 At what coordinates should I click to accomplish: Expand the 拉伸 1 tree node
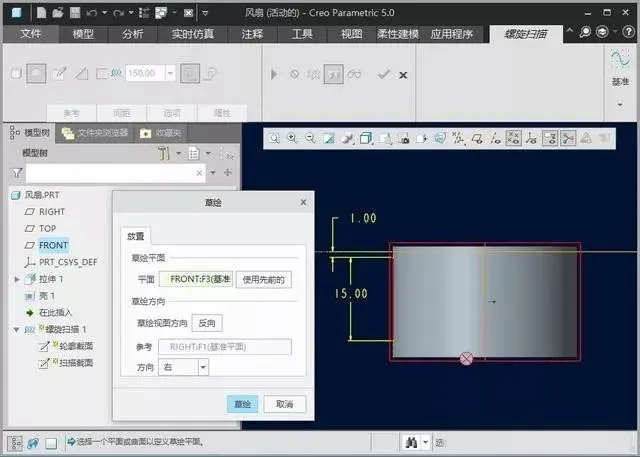coord(17,280)
